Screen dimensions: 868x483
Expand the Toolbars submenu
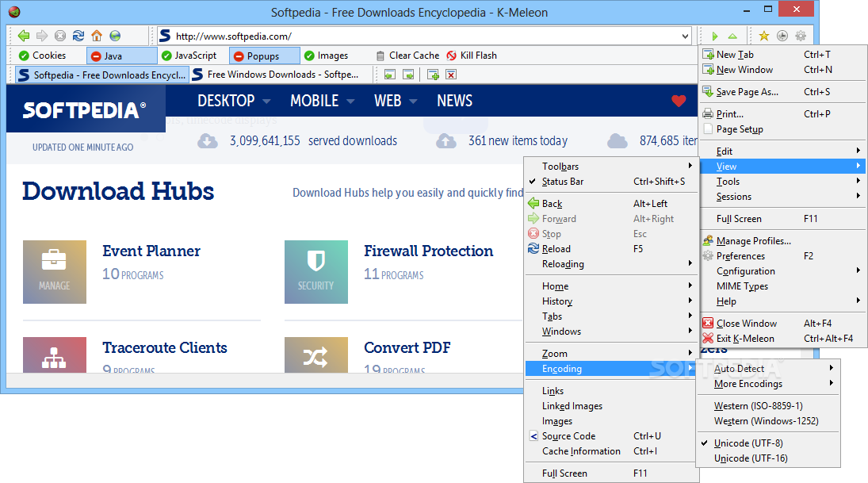611,167
